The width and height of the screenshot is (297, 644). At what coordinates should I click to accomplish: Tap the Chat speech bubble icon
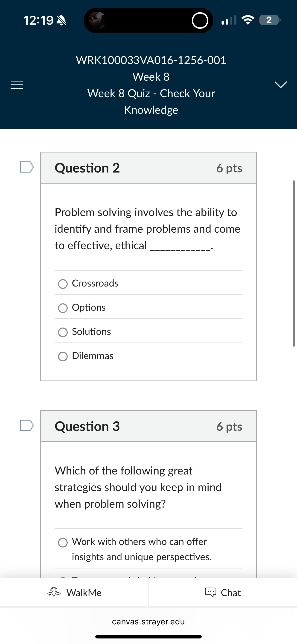point(210,592)
